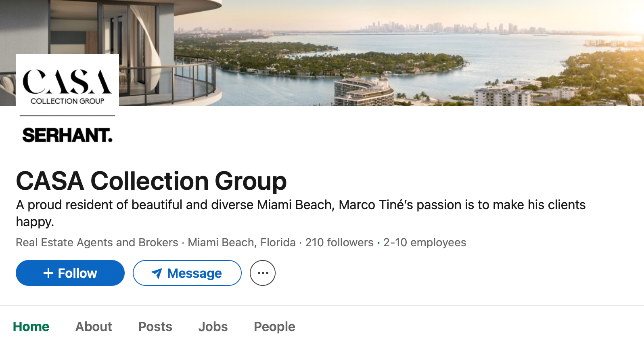Click the CASA Collection Group page title
The image size is (644, 344).
point(151,180)
